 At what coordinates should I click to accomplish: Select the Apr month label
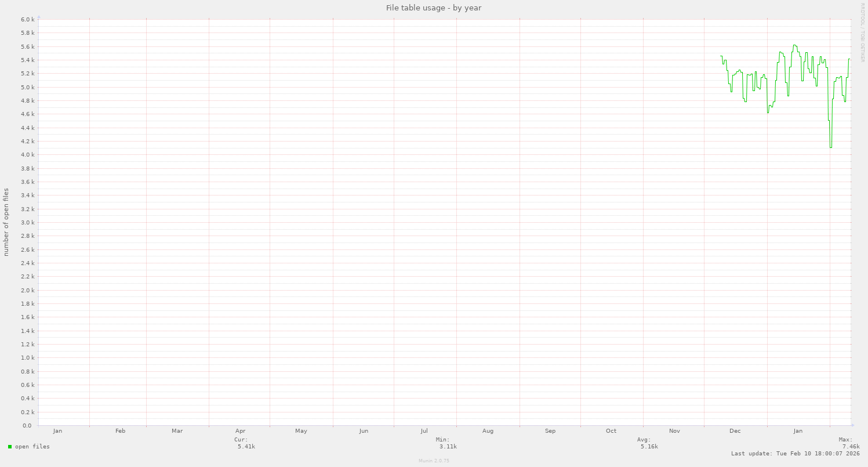click(240, 430)
